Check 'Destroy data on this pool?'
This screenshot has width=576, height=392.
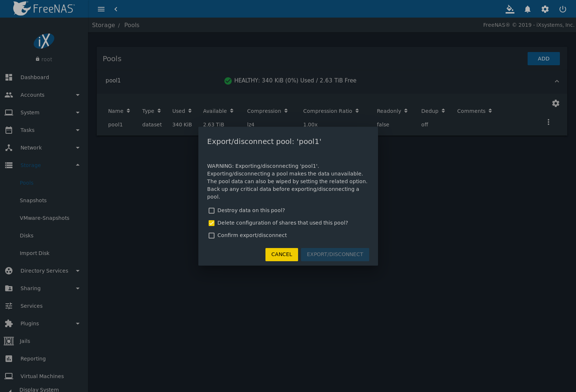[x=212, y=211]
